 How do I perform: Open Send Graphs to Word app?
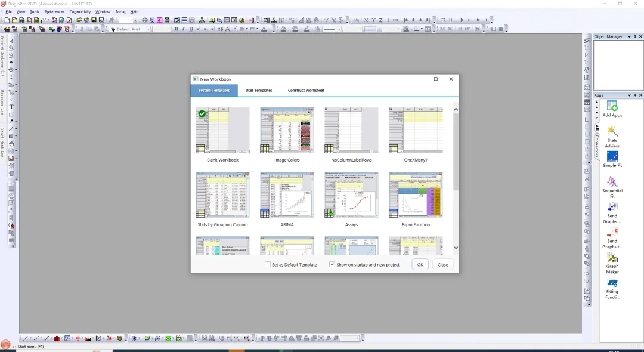tap(612, 213)
